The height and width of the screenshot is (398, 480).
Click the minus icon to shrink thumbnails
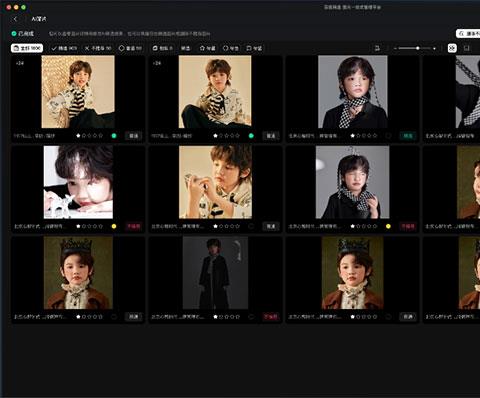coord(395,49)
